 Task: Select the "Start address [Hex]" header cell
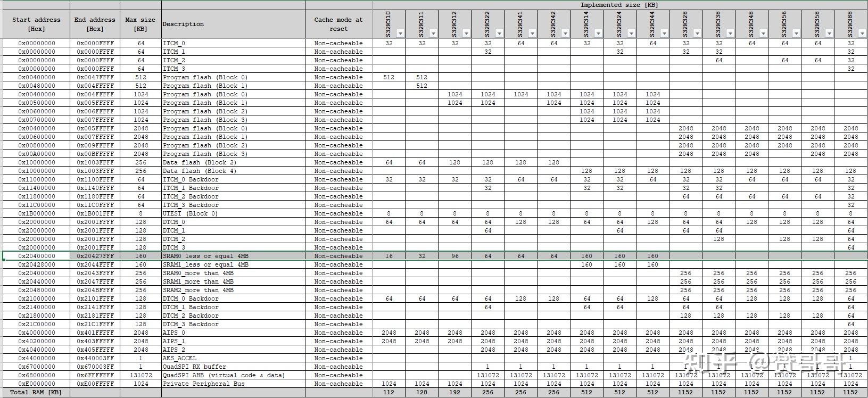click(36, 24)
